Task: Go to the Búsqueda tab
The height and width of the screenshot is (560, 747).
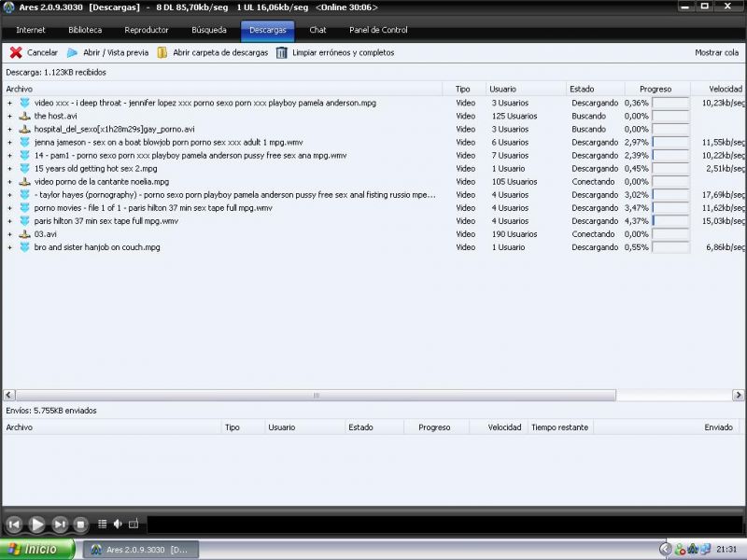Action: 208,30
